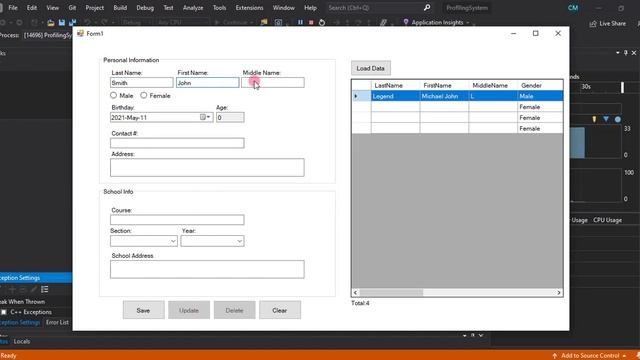Pause debugging with the Break All icon
The height and width of the screenshot is (360, 640).
[x=300, y=22]
